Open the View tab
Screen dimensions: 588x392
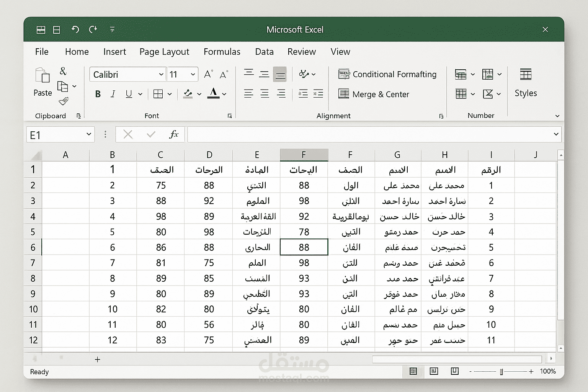click(340, 52)
